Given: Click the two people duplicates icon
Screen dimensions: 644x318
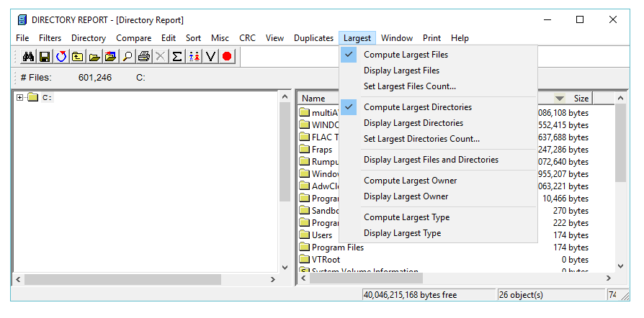Looking at the screenshot, I should [194, 57].
